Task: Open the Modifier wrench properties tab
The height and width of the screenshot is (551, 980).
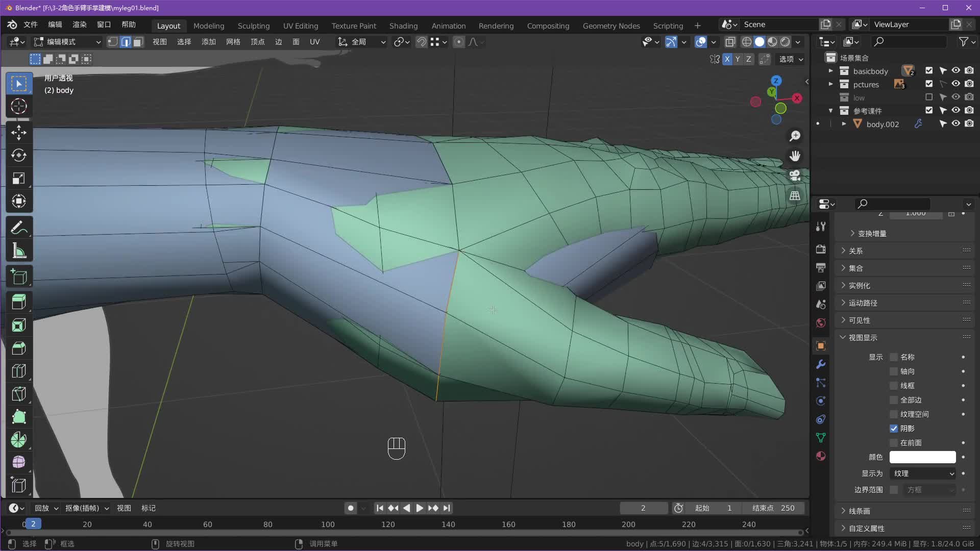Action: [821, 364]
